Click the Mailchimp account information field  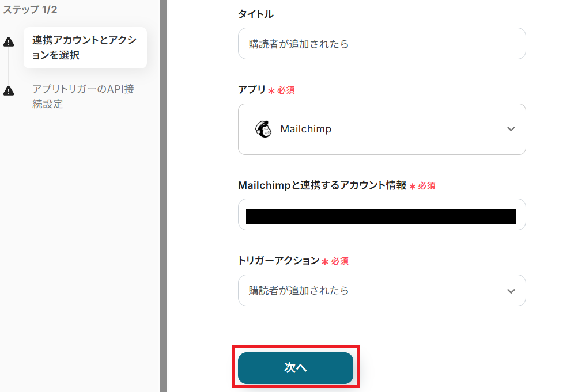coord(381,215)
